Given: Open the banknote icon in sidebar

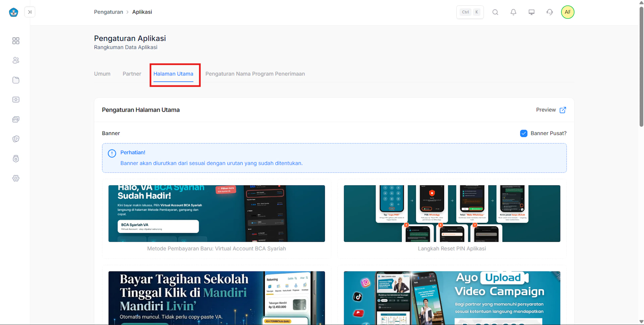Looking at the screenshot, I should pos(16,100).
